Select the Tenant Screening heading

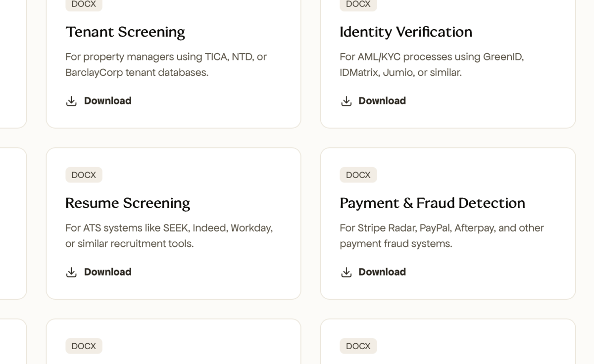(125, 32)
